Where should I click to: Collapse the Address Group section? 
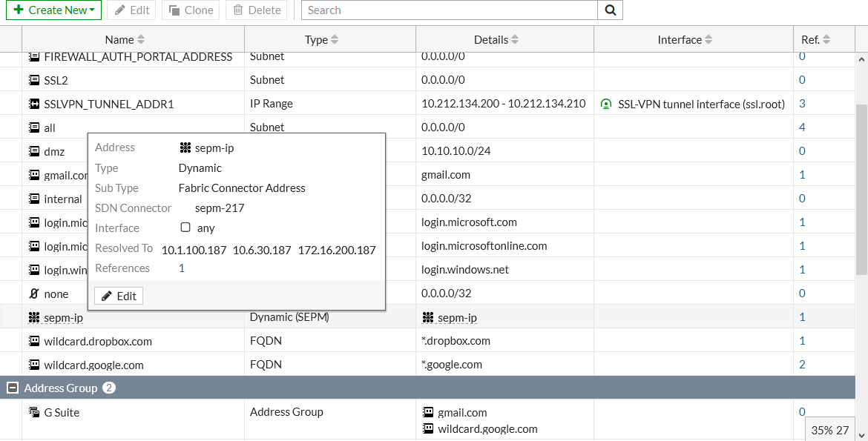13,388
